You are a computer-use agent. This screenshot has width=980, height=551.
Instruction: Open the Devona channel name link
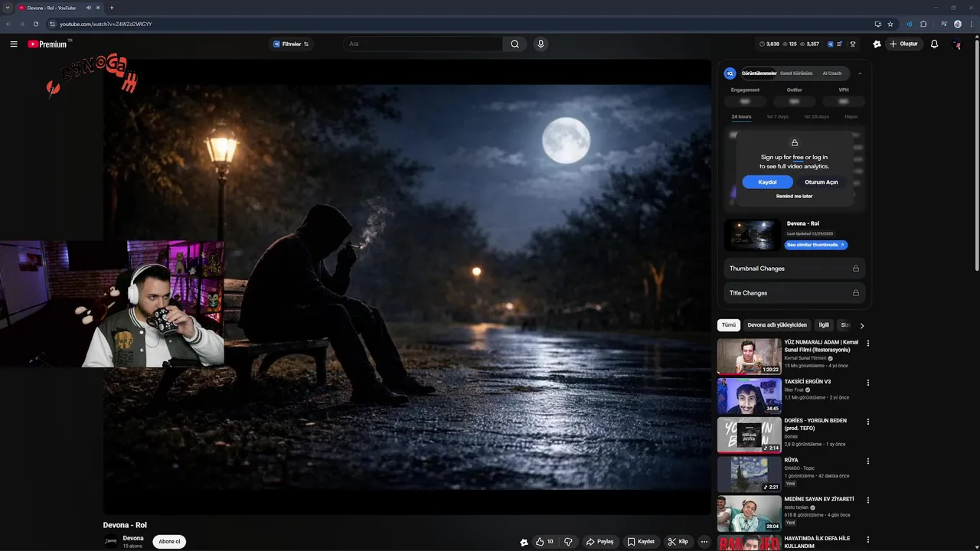133,538
